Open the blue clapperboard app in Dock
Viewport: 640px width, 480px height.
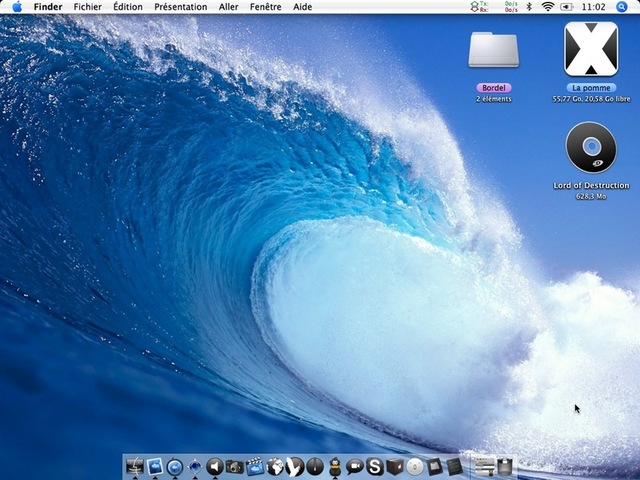click(255, 466)
